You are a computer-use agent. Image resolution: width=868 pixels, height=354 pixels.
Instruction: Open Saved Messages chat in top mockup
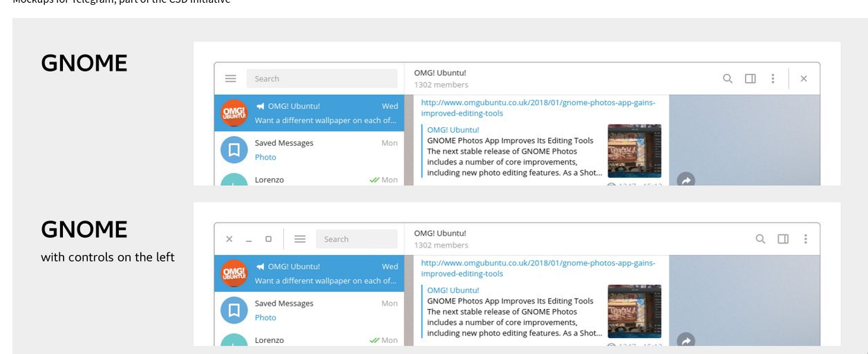(x=309, y=150)
